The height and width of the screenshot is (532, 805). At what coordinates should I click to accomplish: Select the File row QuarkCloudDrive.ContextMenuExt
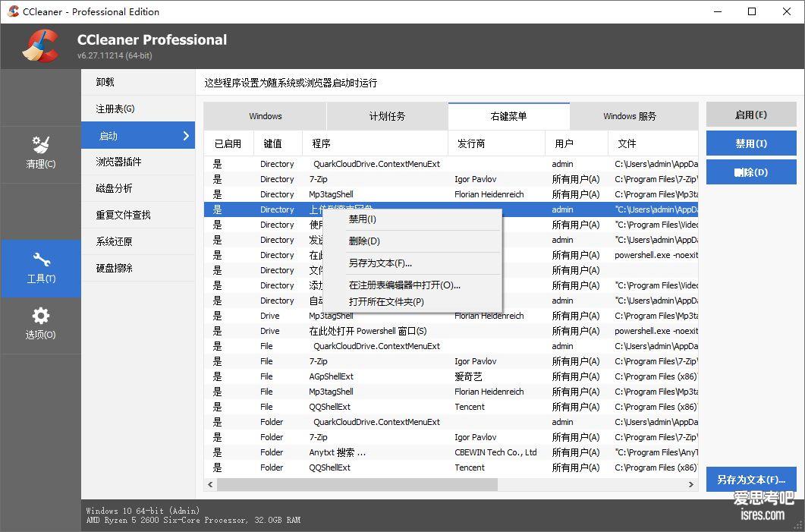coord(451,346)
